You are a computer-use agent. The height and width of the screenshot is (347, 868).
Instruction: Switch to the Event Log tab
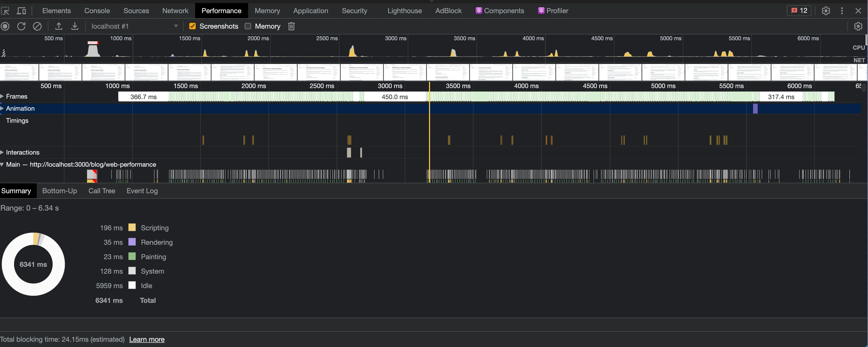pyautogui.click(x=142, y=191)
